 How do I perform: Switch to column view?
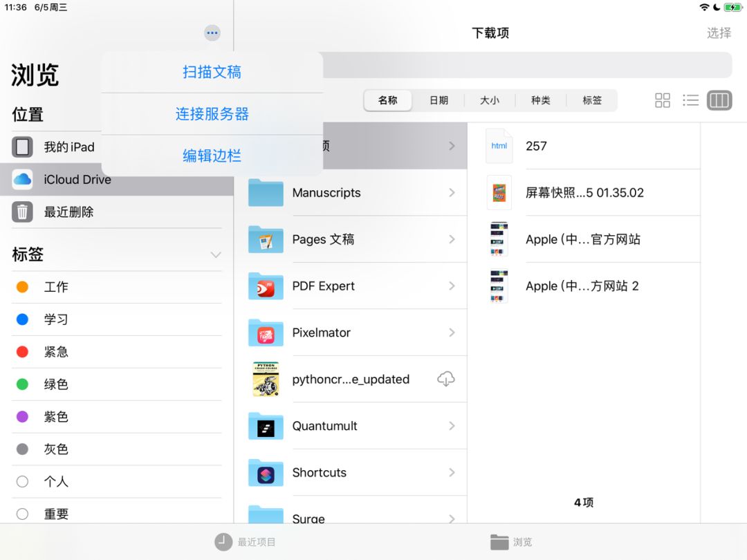coord(719,100)
